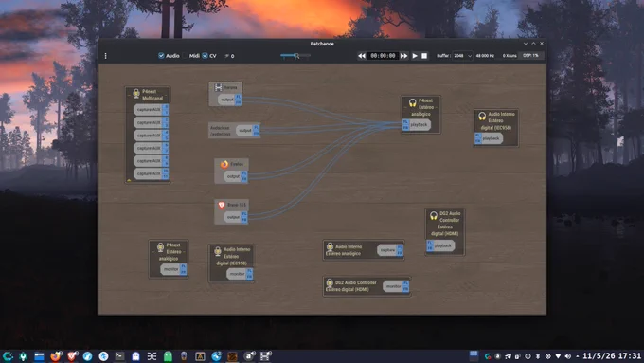Click the Haruna application icon in its box
Screen dimensions: 644x363
pos(219,87)
